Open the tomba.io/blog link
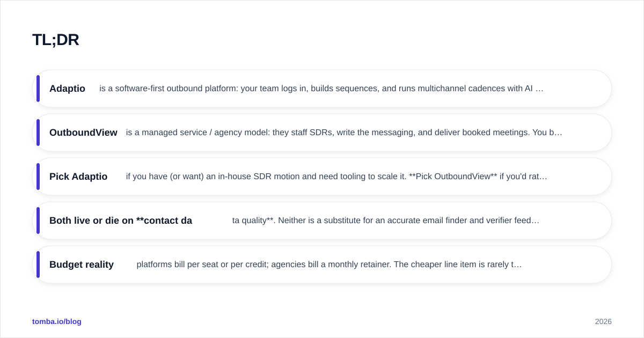Image resolution: width=644 pixels, height=338 pixels. pos(57,321)
